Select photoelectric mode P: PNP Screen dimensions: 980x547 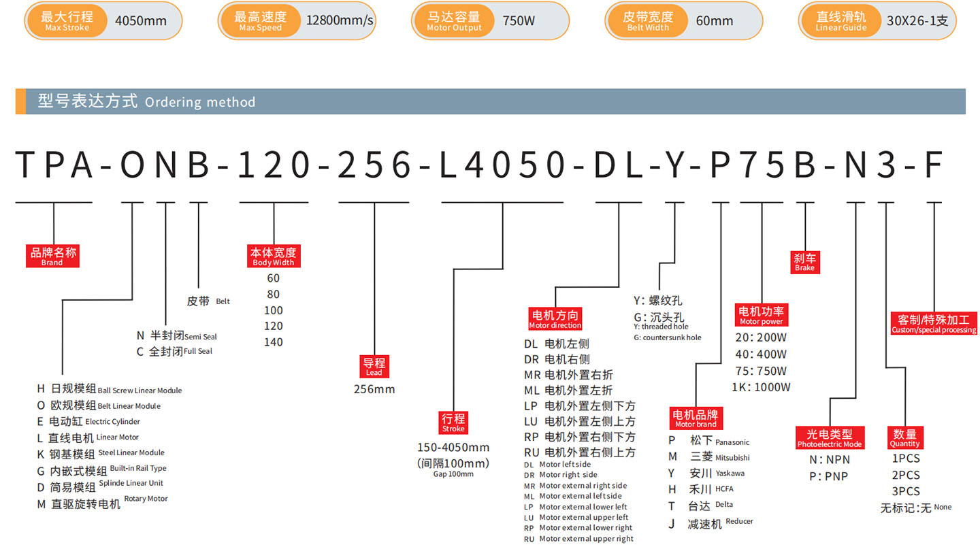coord(829,476)
